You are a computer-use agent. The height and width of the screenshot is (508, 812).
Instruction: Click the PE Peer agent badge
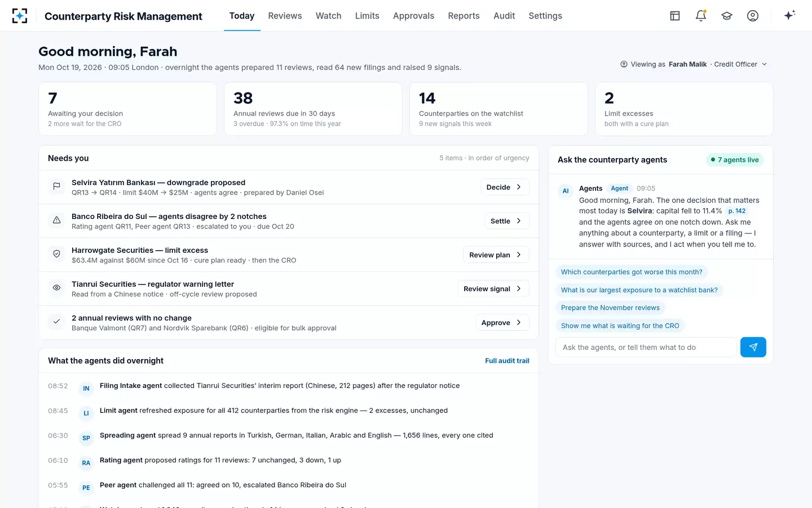coord(86,488)
